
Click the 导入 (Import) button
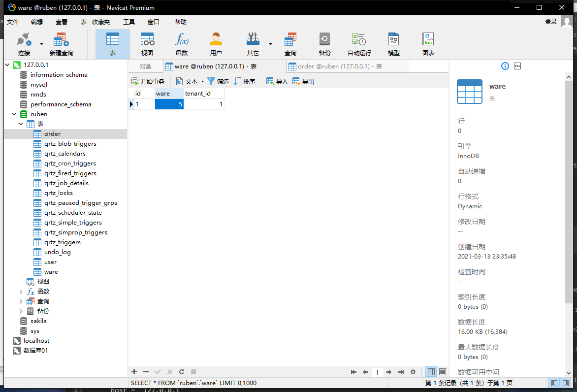(277, 82)
